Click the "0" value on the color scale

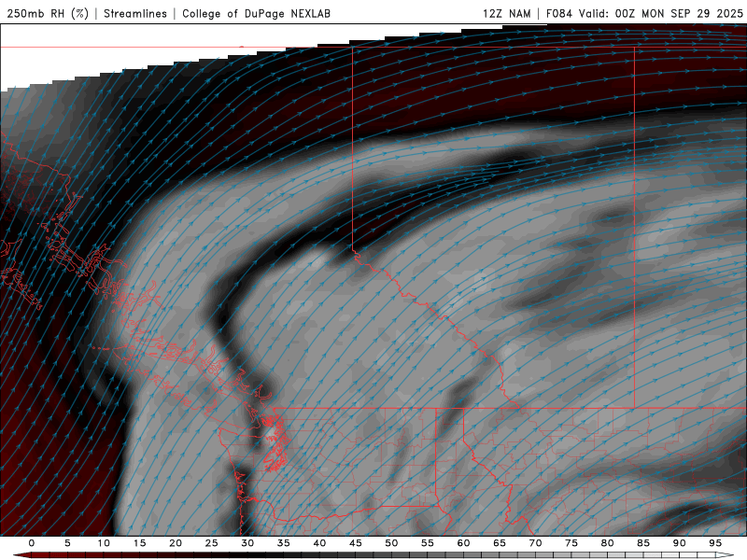tap(32, 543)
